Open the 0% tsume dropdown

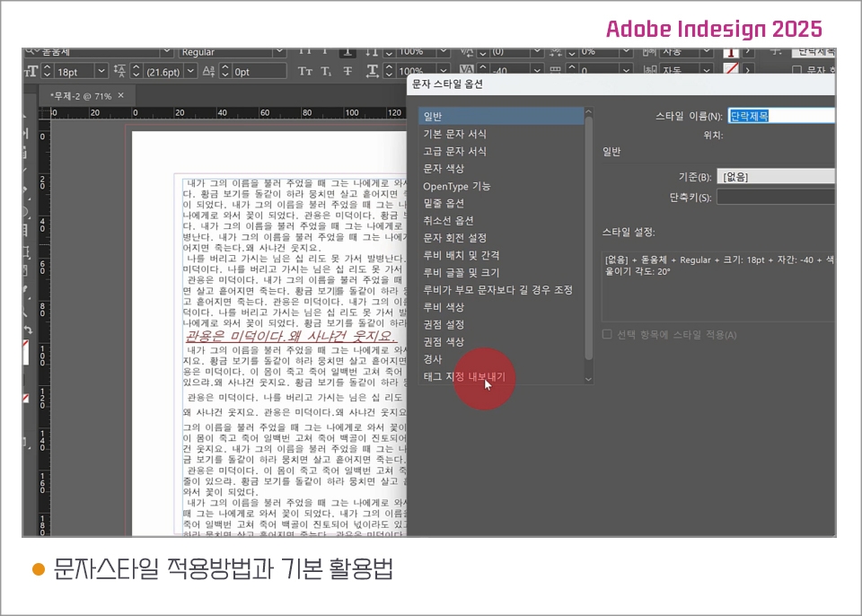626,52
